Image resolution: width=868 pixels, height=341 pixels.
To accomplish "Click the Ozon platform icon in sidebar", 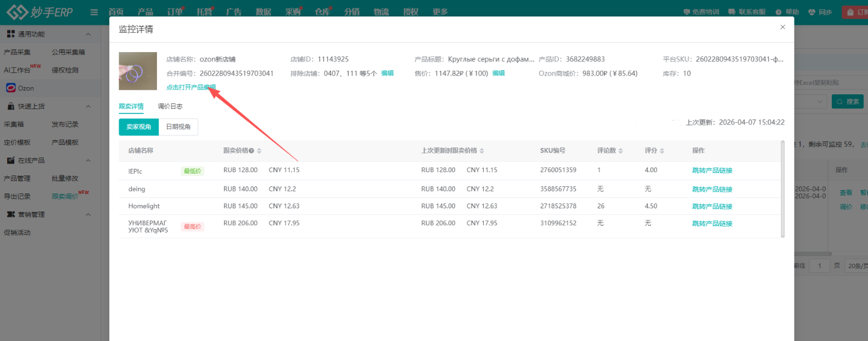I will point(10,88).
